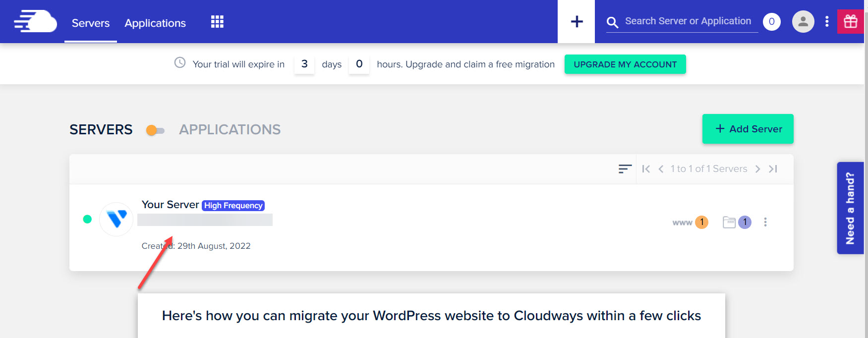The image size is (868, 338).
Task: Click the Created: 29th August, 2022 text
Action: point(196,246)
